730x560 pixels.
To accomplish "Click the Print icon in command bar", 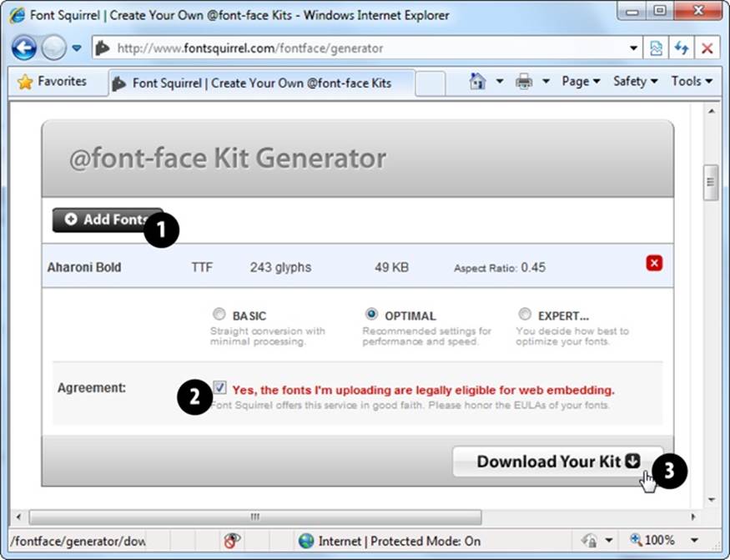I will click(524, 82).
